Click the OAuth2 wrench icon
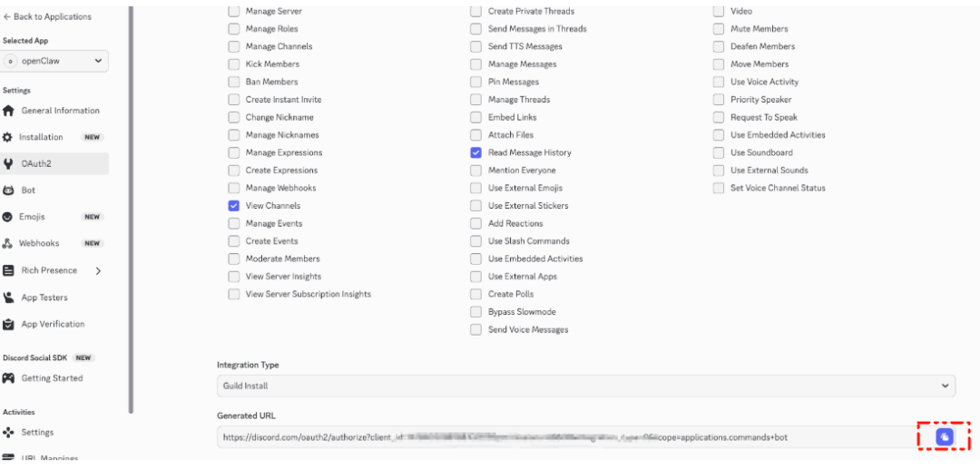Viewport: 980px width, 469px height. point(8,163)
